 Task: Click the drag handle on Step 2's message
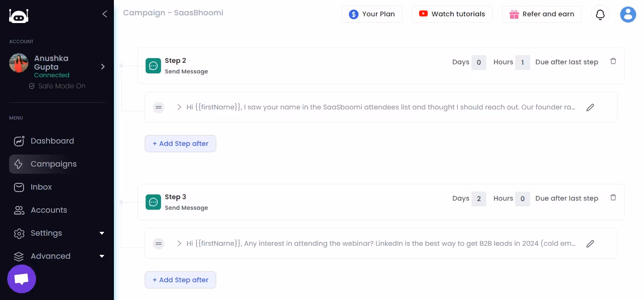click(159, 107)
